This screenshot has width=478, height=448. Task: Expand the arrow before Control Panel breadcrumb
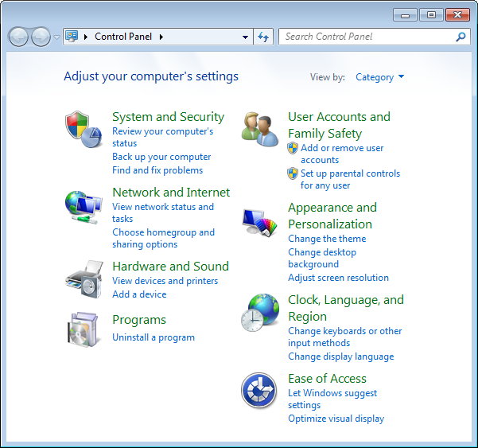pos(86,37)
